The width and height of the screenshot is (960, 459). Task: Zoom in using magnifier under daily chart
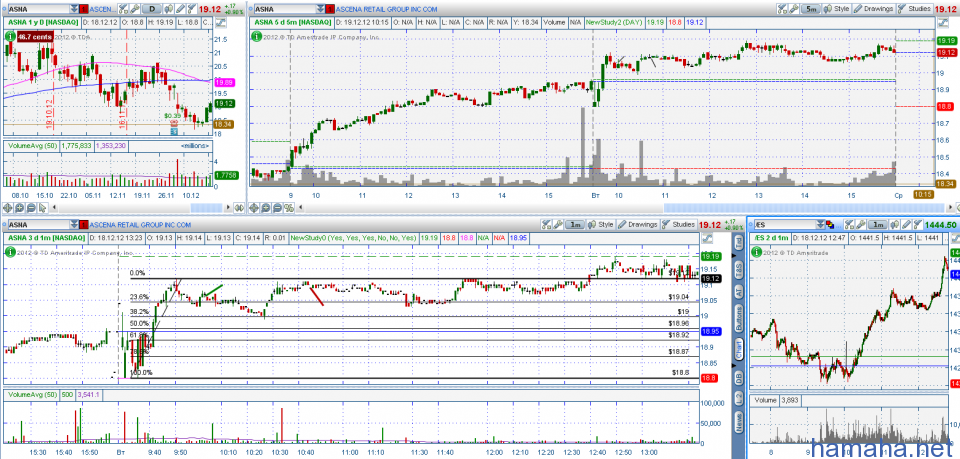click(19, 207)
